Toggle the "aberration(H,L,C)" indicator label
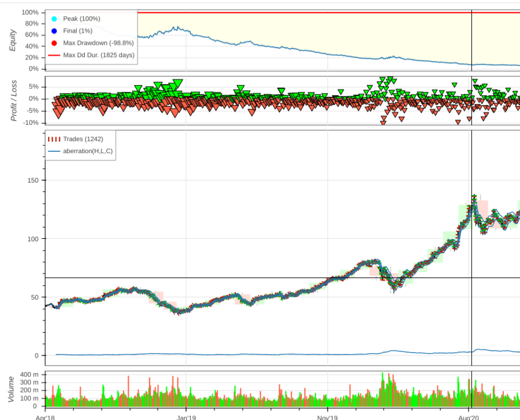This screenshot has width=520, height=420. (x=87, y=151)
